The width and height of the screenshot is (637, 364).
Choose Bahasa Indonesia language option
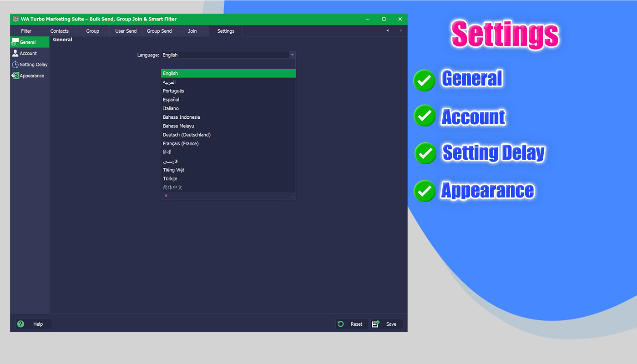(228, 117)
